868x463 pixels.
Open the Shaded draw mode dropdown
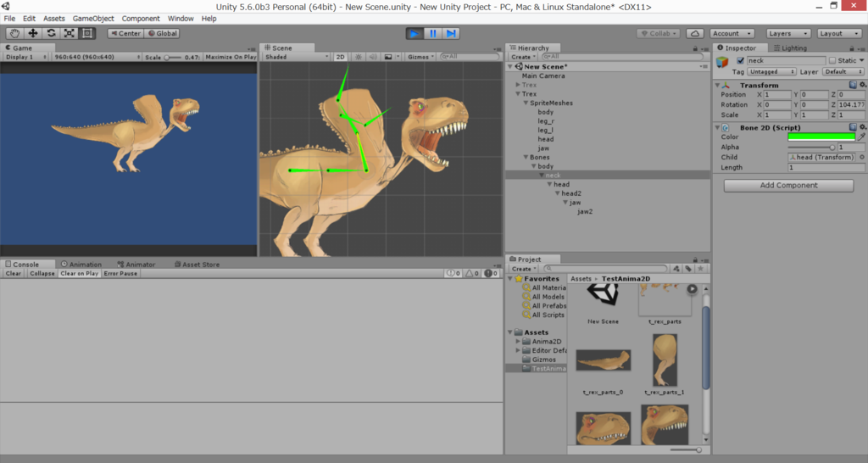[296, 57]
